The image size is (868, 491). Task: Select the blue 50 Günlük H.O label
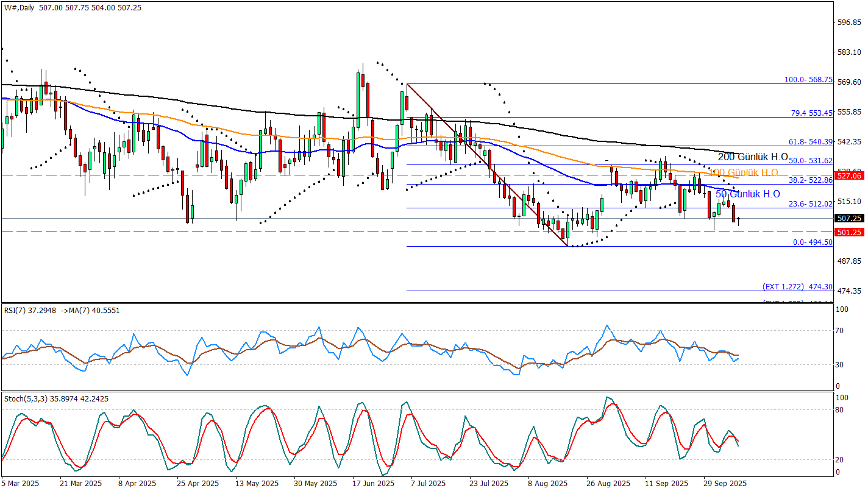747,194
